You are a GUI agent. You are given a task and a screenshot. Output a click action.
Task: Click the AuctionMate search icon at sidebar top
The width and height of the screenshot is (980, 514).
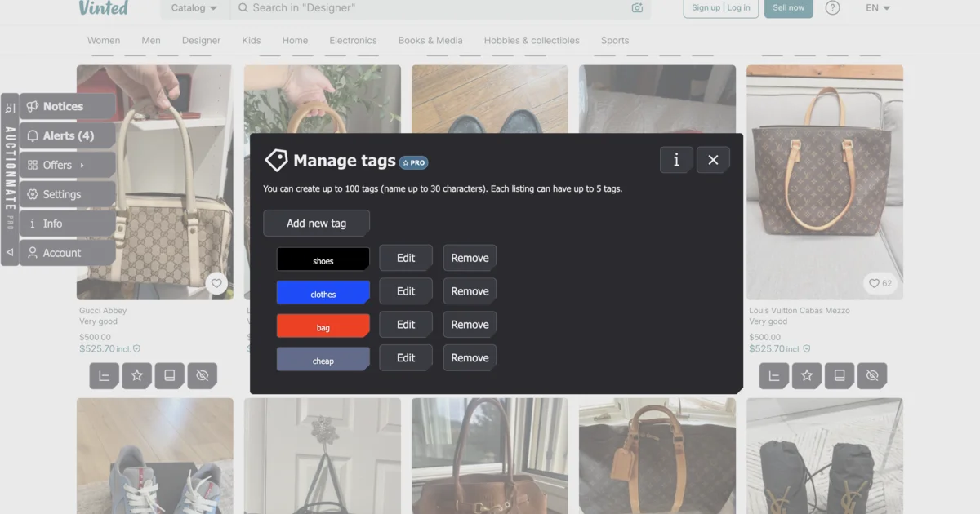click(10, 107)
